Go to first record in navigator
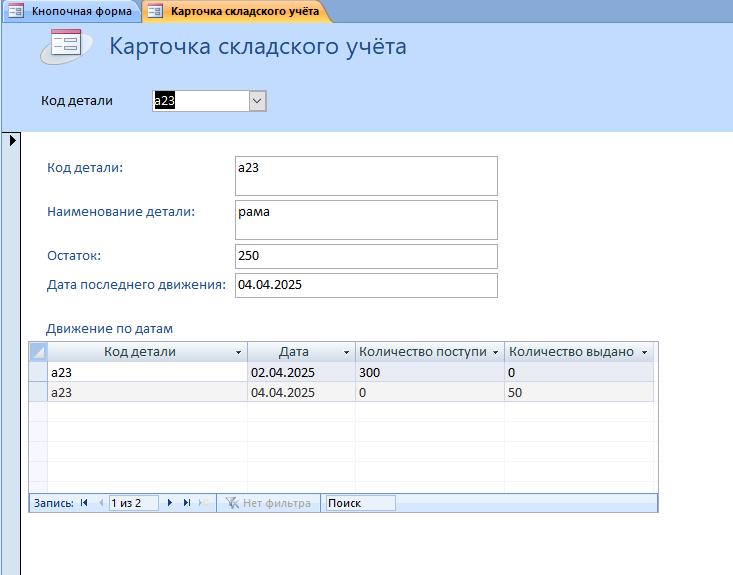 click(x=84, y=503)
